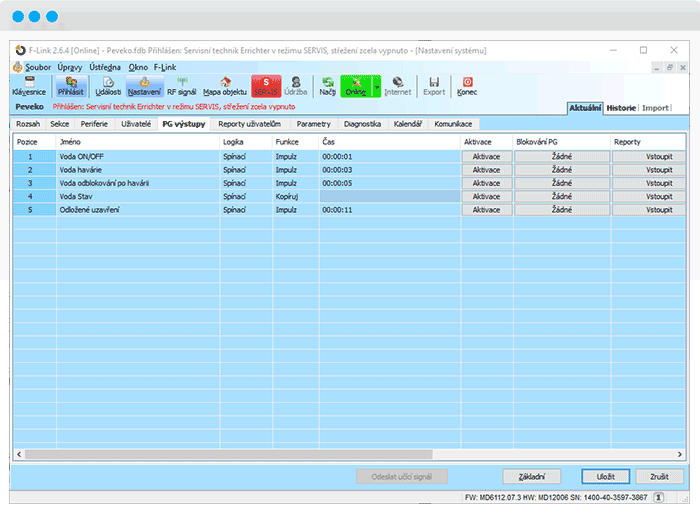Expand the dropdown arrow beside Online
The image size is (700, 519).
377,87
